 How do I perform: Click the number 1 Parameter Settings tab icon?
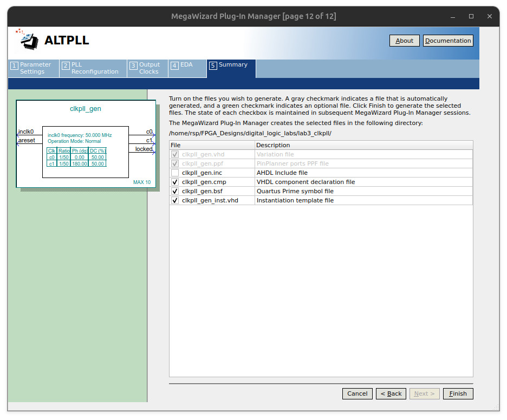tap(14, 65)
